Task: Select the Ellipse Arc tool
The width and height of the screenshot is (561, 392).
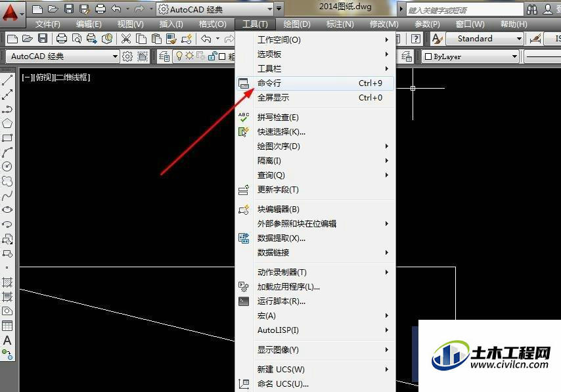Action: click(7, 225)
